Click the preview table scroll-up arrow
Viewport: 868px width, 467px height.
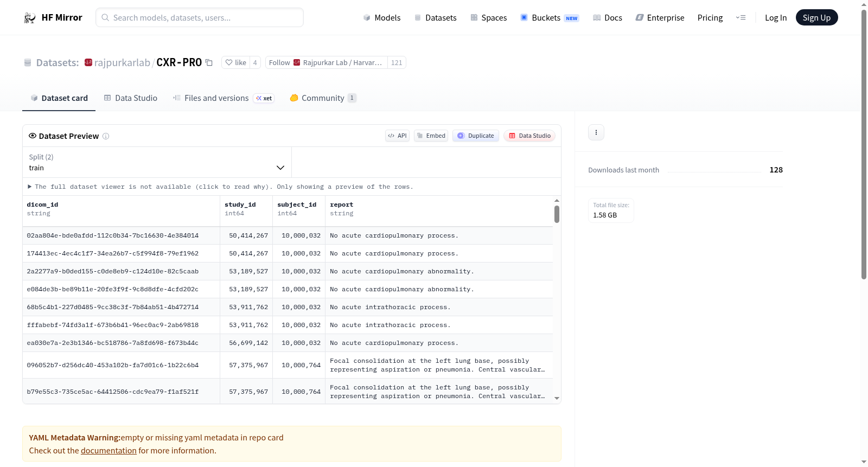click(x=557, y=201)
